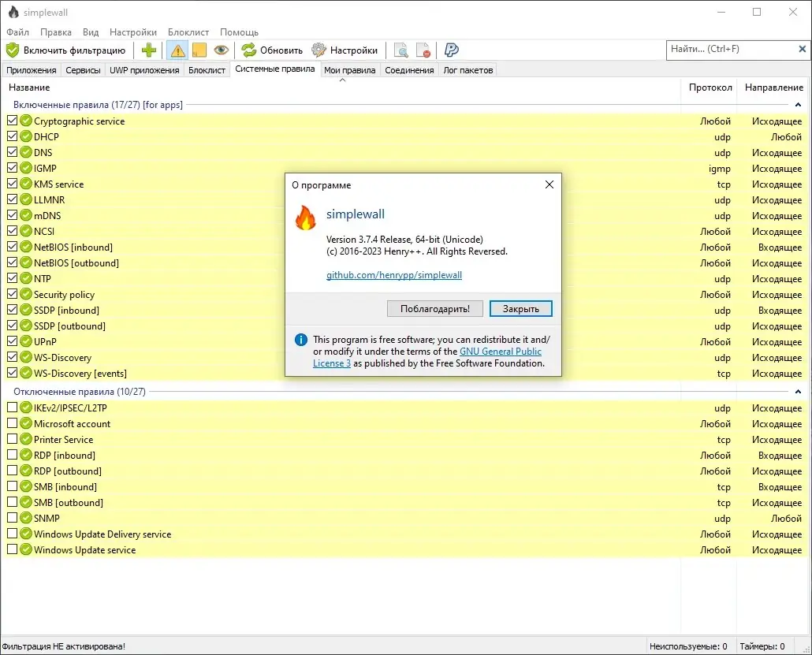Click the Обновить refresh button

coord(272,50)
